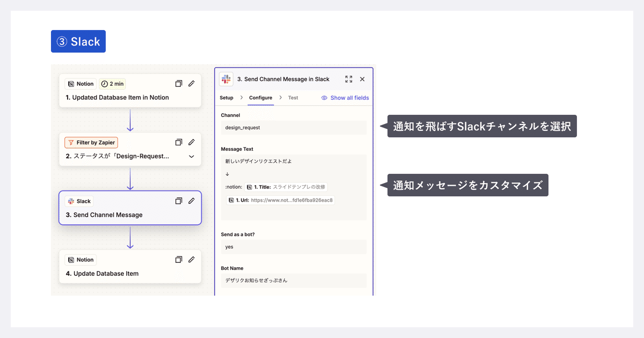Click the Slack logo in the panel header
The width and height of the screenshot is (644, 338).
(x=226, y=79)
